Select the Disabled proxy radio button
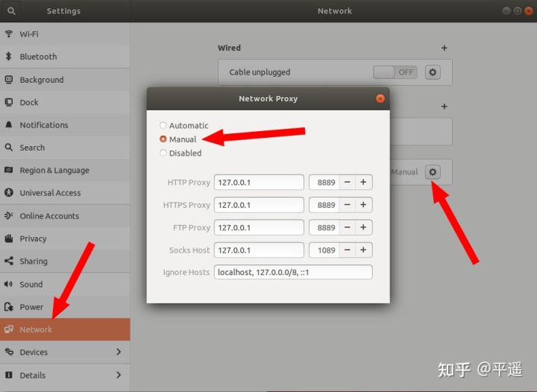This screenshot has width=537, height=392. pos(163,153)
